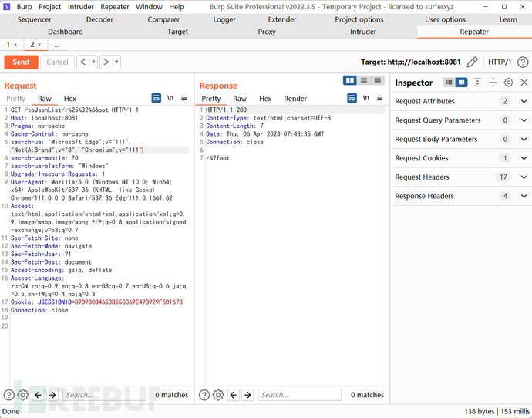The width and height of the screenshot is (532, 418).
Task: Collapse all Inspector sections icon
Action: click(493, 83)
